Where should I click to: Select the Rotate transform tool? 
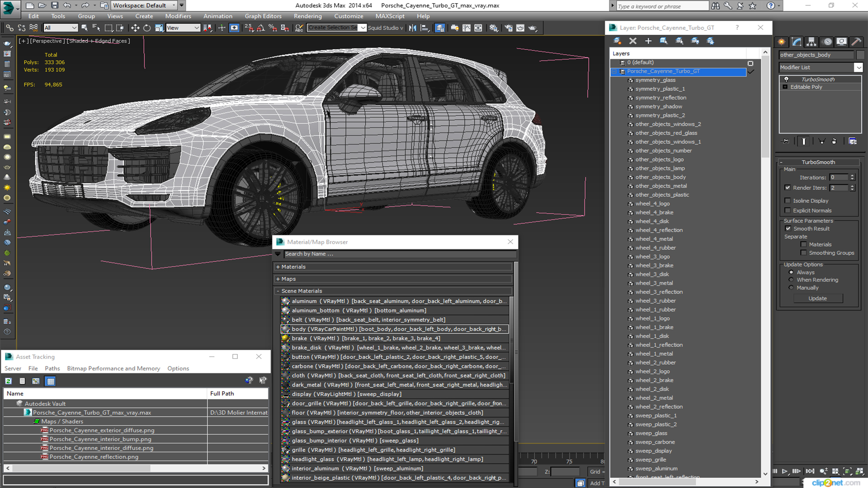[x=147, y=28]
